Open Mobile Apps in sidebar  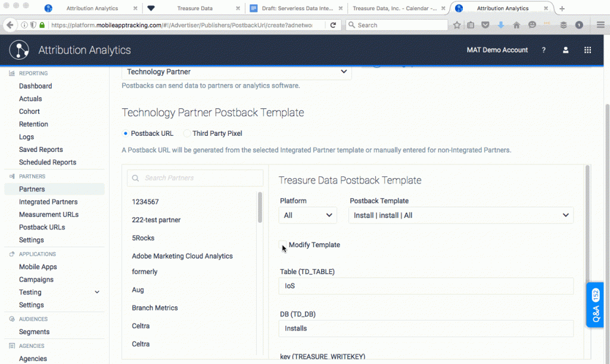pos(38,267)
